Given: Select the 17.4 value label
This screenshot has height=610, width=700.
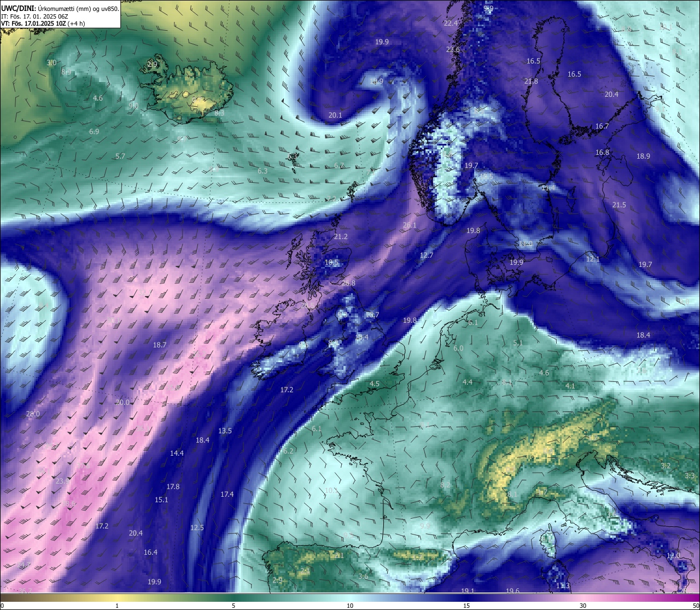Looking at the screenshot, I should click(x=227, y=494).
